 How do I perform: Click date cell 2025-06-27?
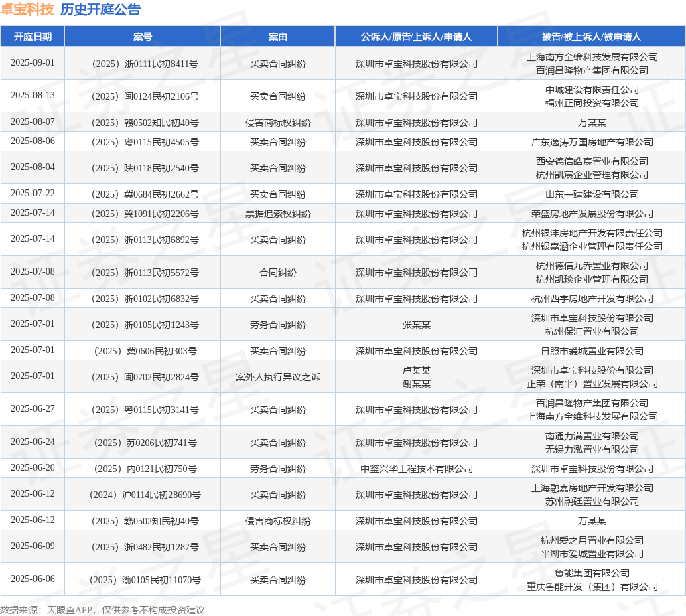[x=33, y=409]
